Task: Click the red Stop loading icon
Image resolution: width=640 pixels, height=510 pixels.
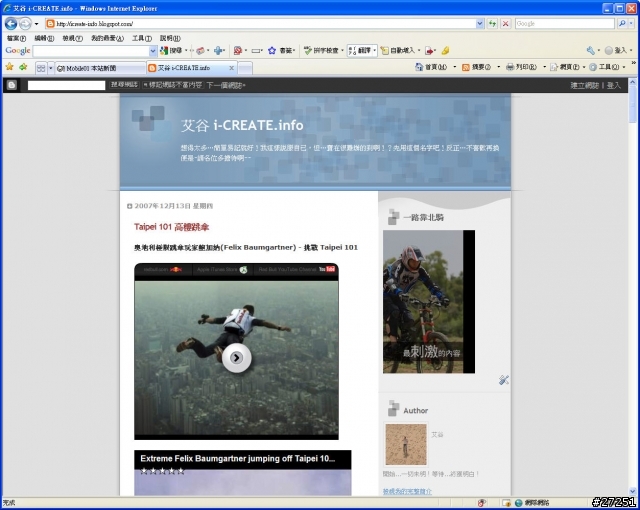Action: coord(505,24)
